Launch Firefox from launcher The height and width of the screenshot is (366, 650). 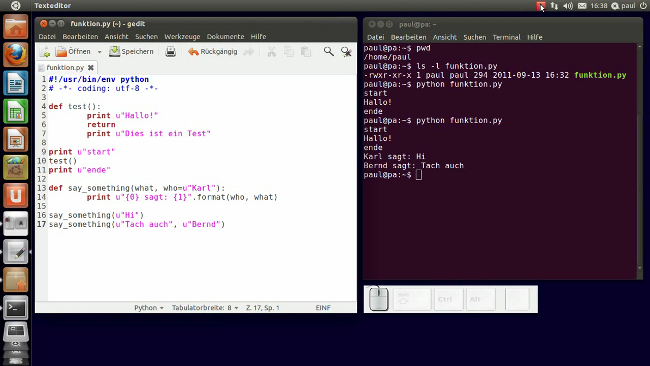point(16,55)
